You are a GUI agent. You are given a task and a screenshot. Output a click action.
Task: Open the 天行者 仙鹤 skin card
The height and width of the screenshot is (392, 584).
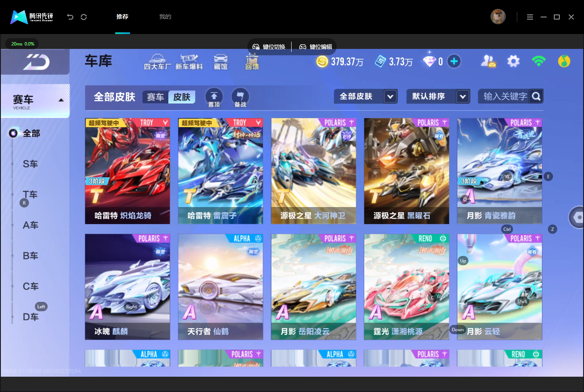tap(221, 287)
